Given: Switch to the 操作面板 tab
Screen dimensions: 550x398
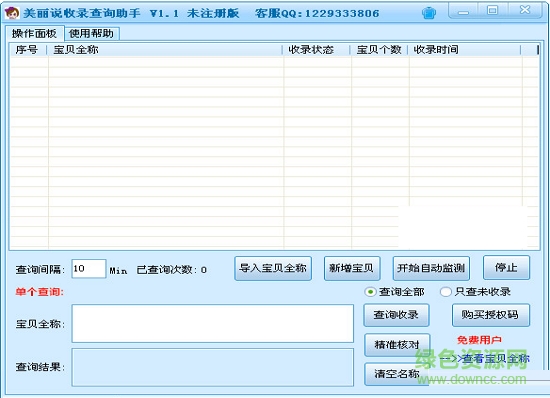Looking at the screenshot, I should pos(34,34).
